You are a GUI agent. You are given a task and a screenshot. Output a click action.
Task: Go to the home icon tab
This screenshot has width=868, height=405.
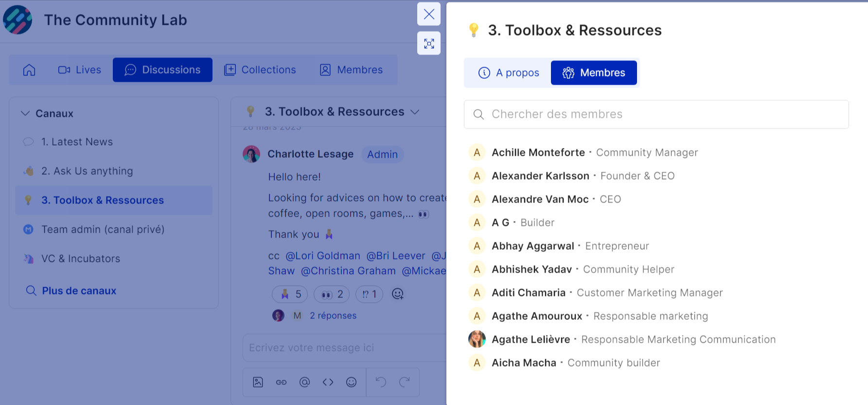[x=29, y=70]
